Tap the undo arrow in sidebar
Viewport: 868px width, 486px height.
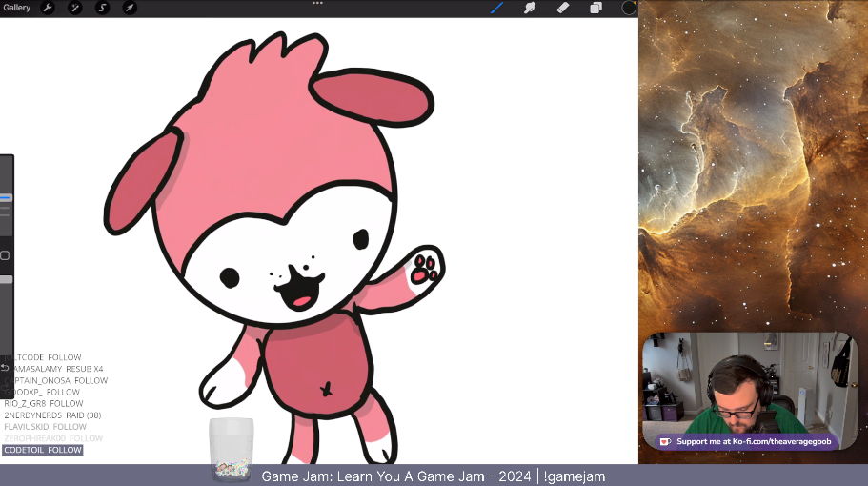pyautogui.click(x=5, y=367)
